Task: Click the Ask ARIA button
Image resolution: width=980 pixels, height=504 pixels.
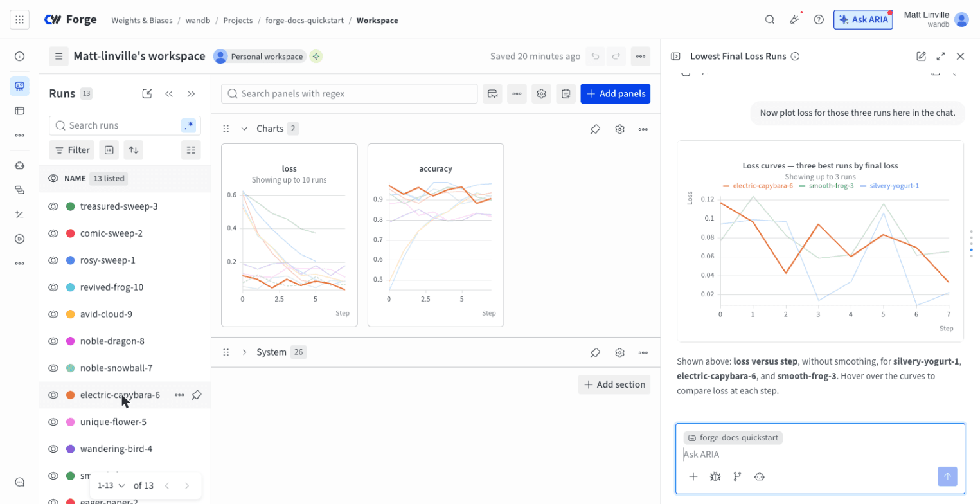Action: [x=864, y=19]
